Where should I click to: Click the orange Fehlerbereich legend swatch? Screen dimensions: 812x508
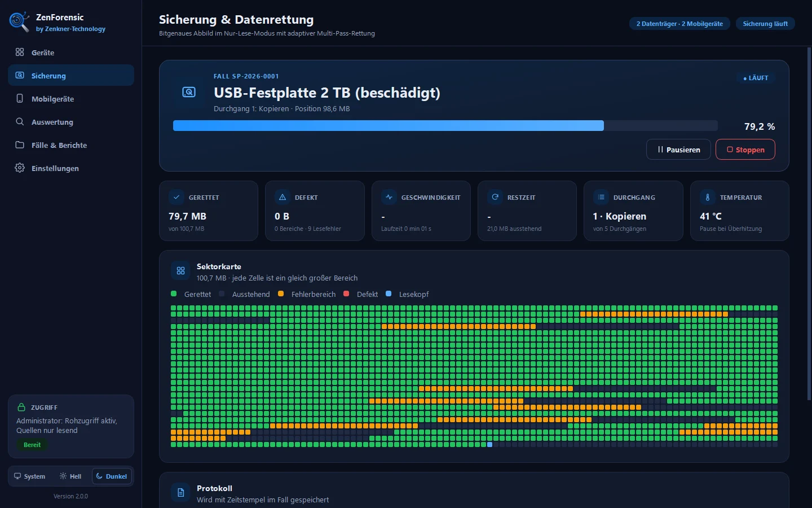click(281, 294)
